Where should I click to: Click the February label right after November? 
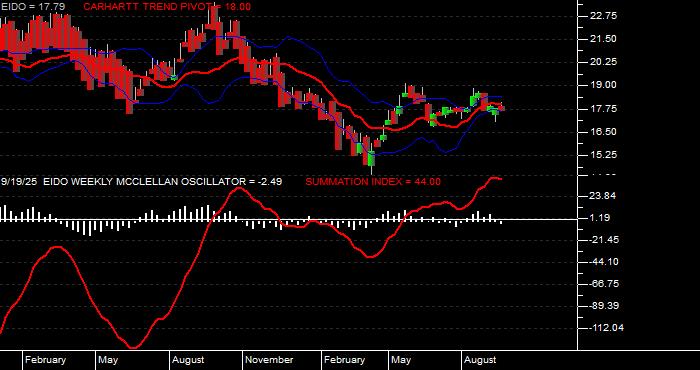tap(345, 360)
